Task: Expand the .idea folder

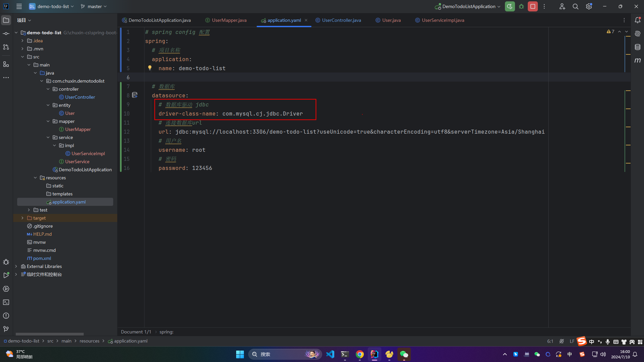Action: (23, 41)
